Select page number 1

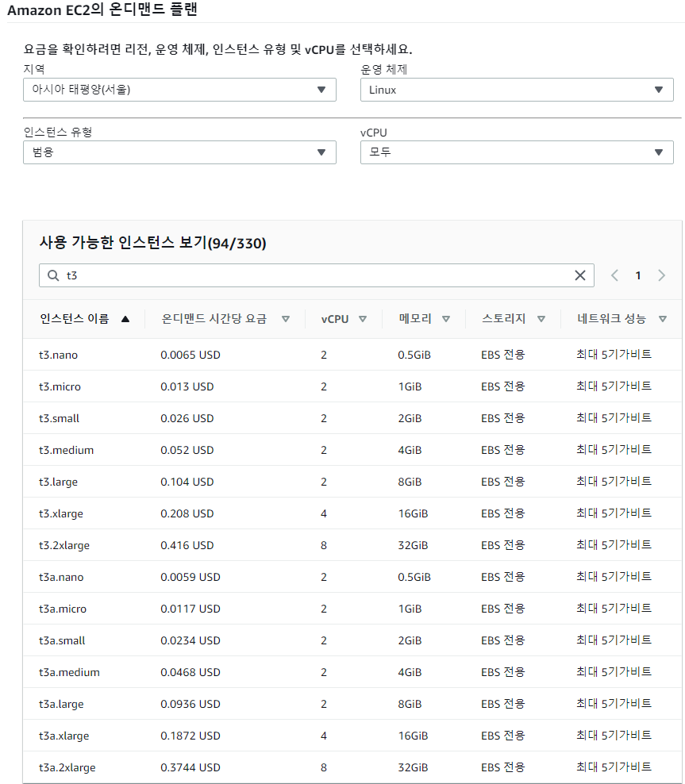coord(638,275)
